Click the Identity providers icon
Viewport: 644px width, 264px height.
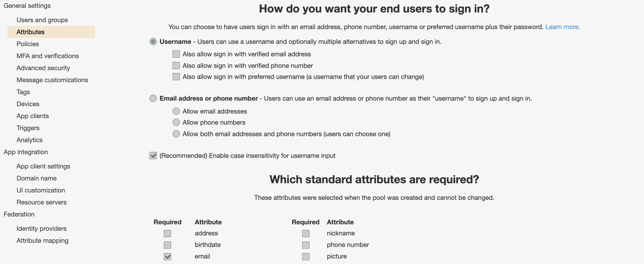(x=42, y=228)
